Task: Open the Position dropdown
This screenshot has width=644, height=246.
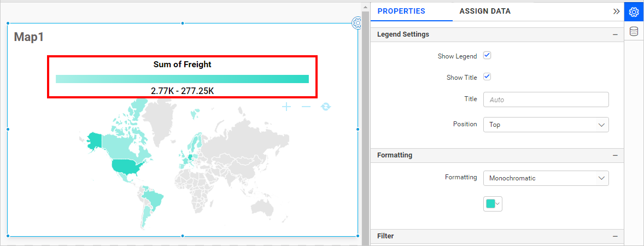Action: pyautogui.click(x=546, y=125)
